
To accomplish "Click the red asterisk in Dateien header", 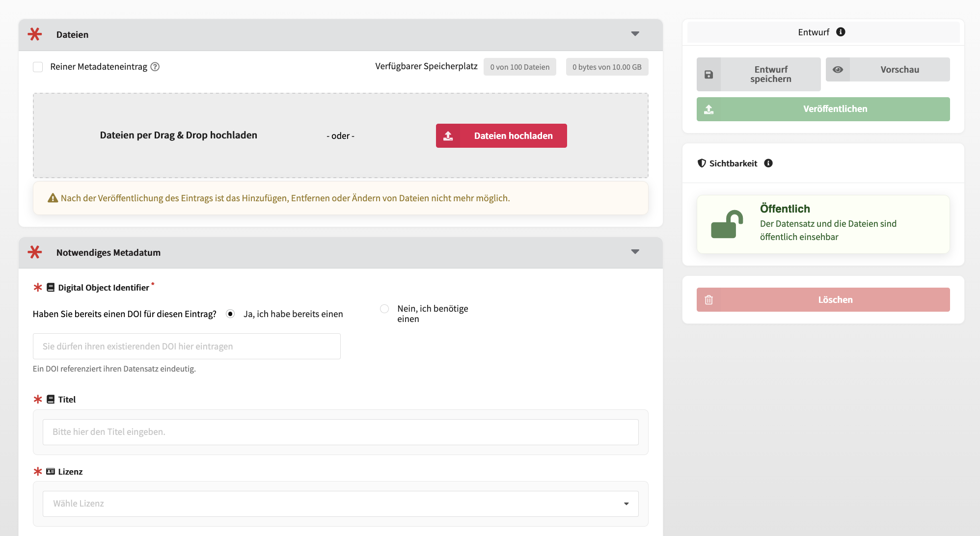I will [x=35, y=34].
